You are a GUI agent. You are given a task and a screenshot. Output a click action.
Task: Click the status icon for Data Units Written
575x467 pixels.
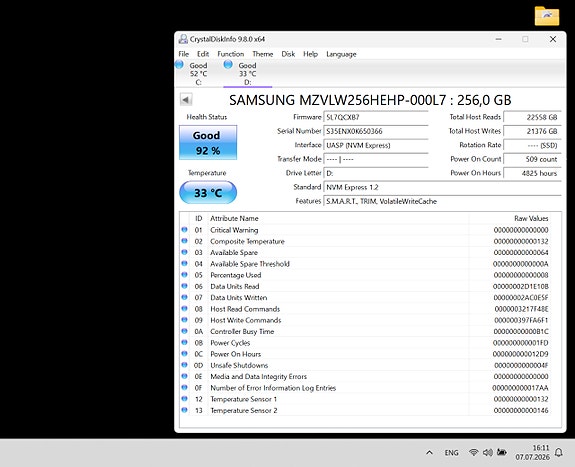coord(184,297)
